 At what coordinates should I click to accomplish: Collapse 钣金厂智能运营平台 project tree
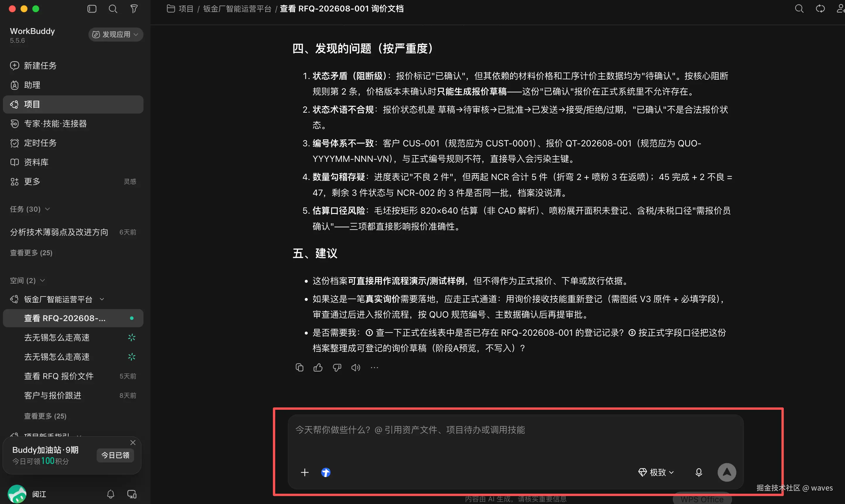[x=102, y=299]
